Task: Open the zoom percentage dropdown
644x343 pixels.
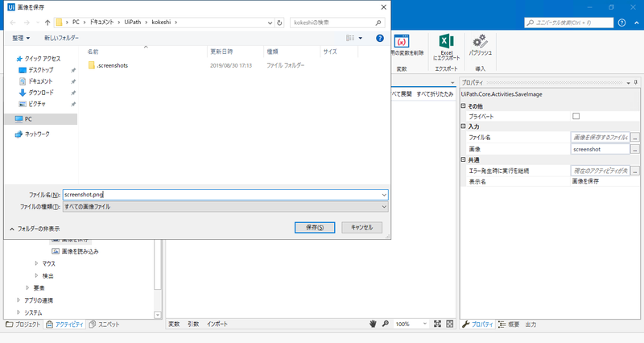Action: [425, 324]
